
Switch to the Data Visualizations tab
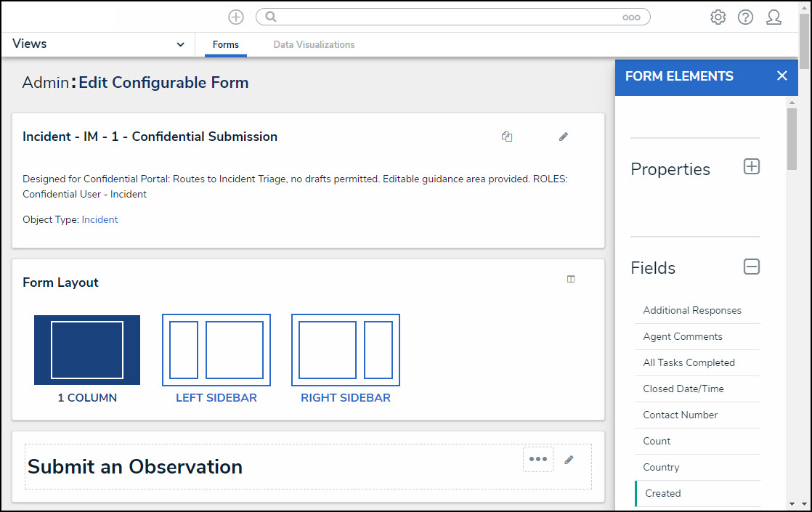(314, 45)
